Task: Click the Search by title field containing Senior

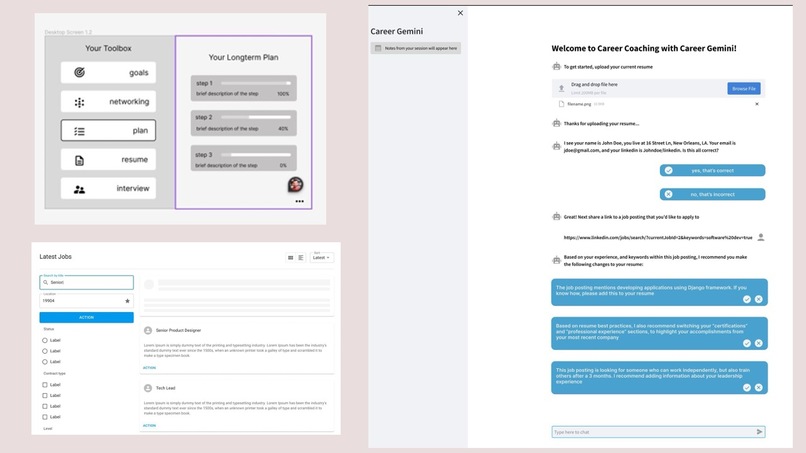Action: click(86, 282)
